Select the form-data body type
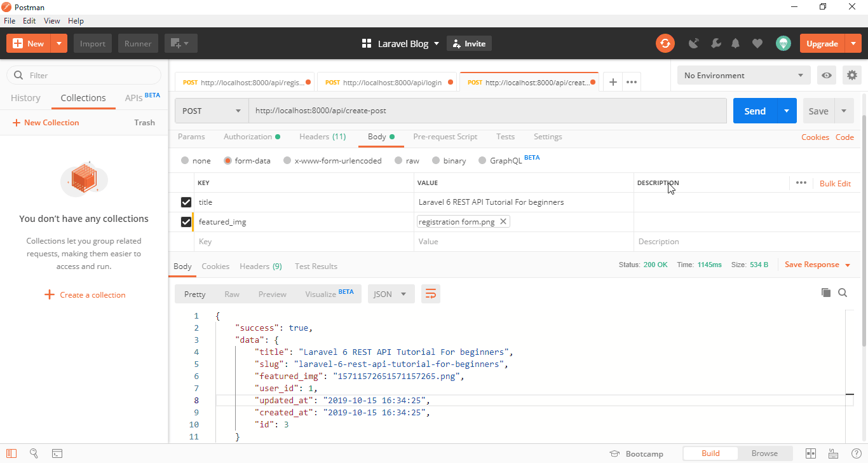This screenshot has height=463, width=868. (227, 161)
